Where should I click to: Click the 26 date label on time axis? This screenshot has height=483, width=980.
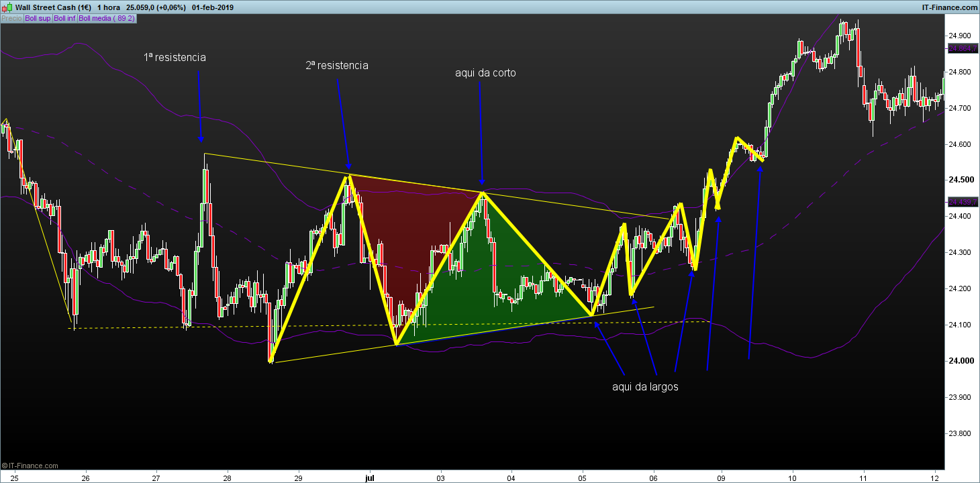point(85,478)
